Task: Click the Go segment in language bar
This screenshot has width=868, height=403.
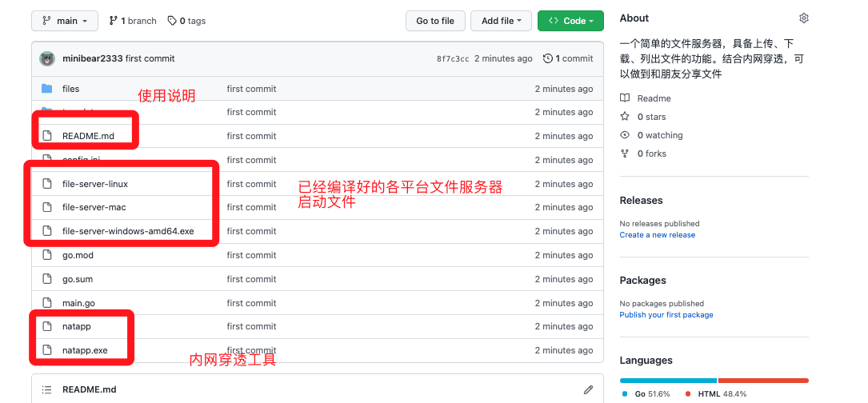Action: tap(667, 381)
